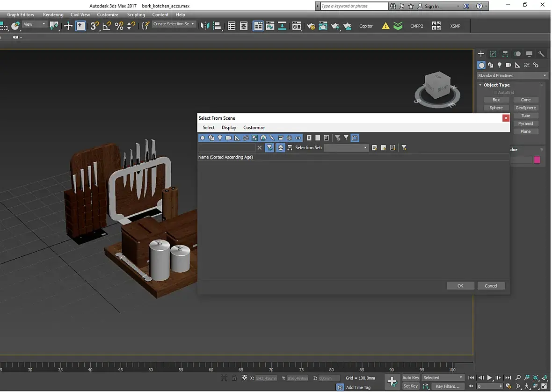
Task: Toggle Auto Key animation mode
Action: pos(411,377)
